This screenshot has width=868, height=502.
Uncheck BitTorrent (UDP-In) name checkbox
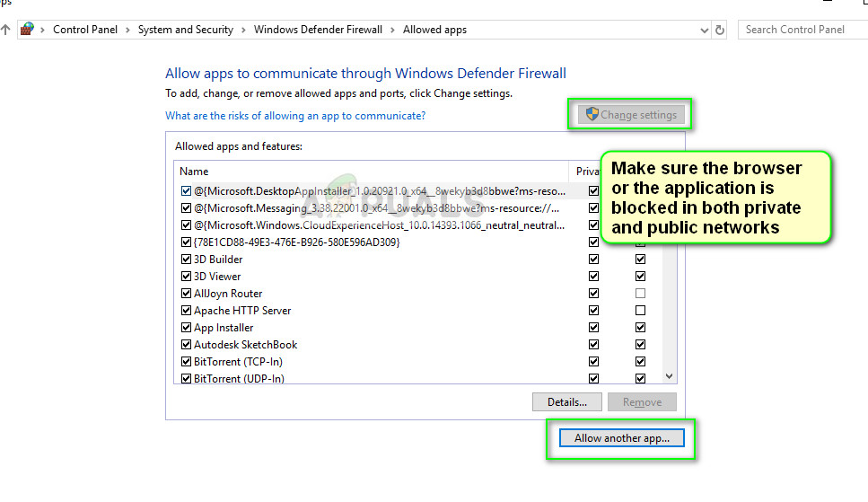coord(186,378)
